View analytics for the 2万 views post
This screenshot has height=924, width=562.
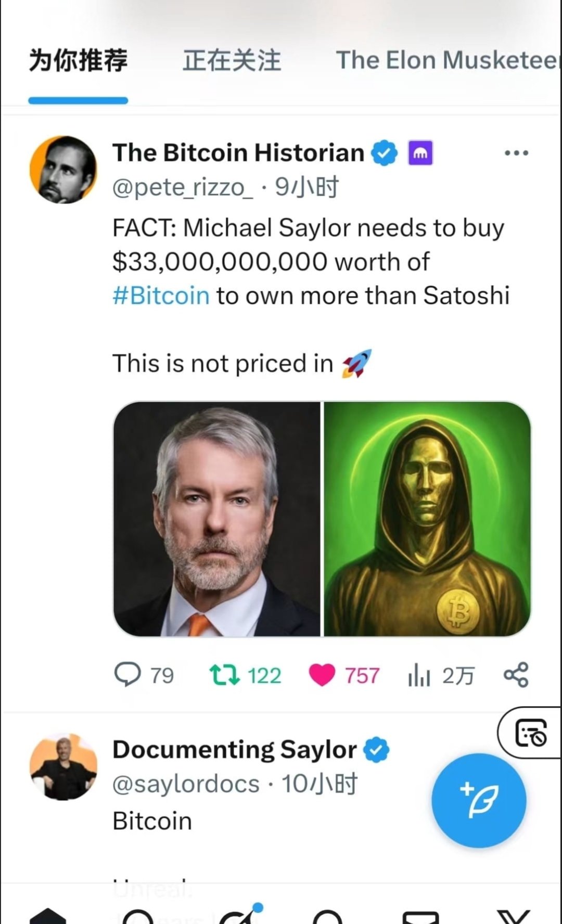pyautogui.click(x=419, y=676)
